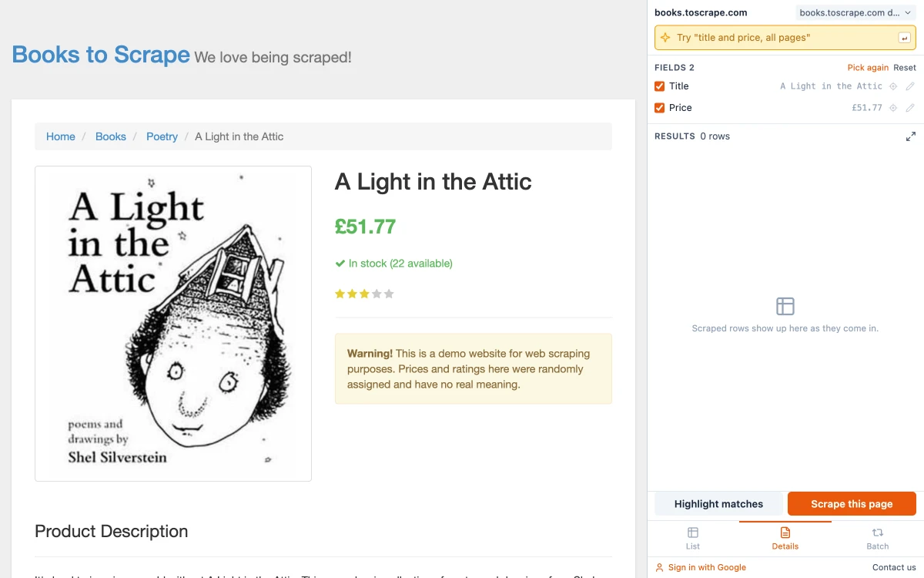
Task: Click the prompt field 'Try title and price, all pages'
Action: click(785, 38)
